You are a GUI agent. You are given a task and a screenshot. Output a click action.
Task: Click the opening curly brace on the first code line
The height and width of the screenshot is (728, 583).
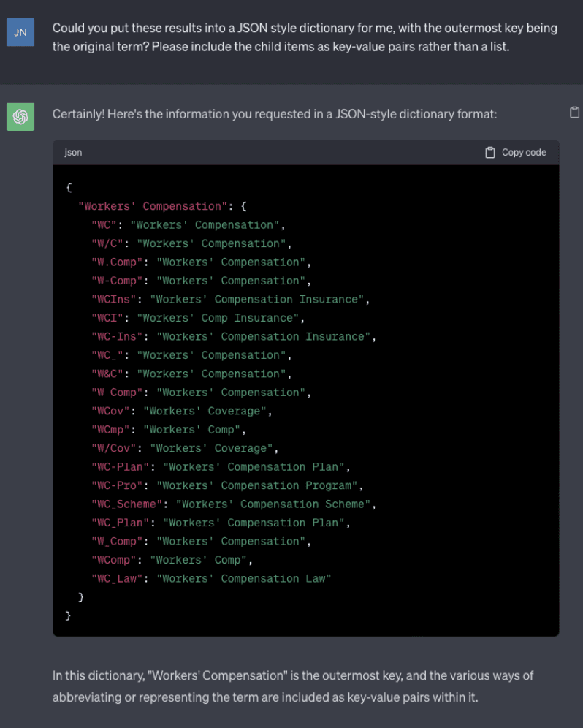point(69,188)
